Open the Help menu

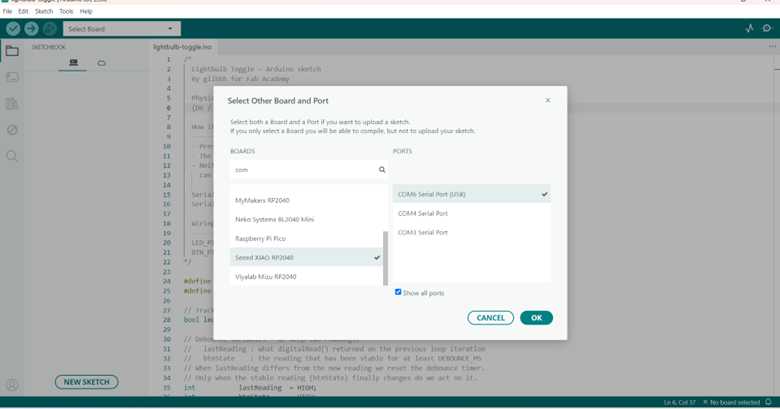click(x=86, y=11)
